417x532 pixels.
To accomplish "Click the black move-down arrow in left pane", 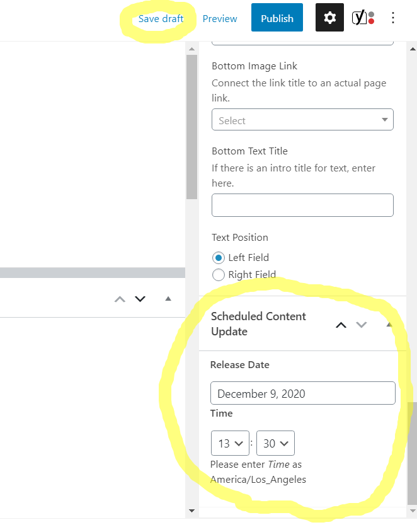I will pos(140,299).
